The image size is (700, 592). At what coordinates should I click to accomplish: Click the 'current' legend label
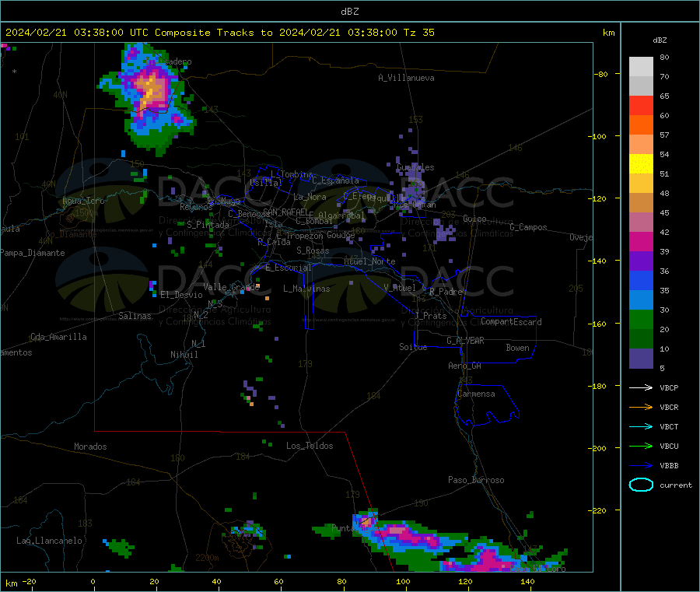[x=675, y=485]
